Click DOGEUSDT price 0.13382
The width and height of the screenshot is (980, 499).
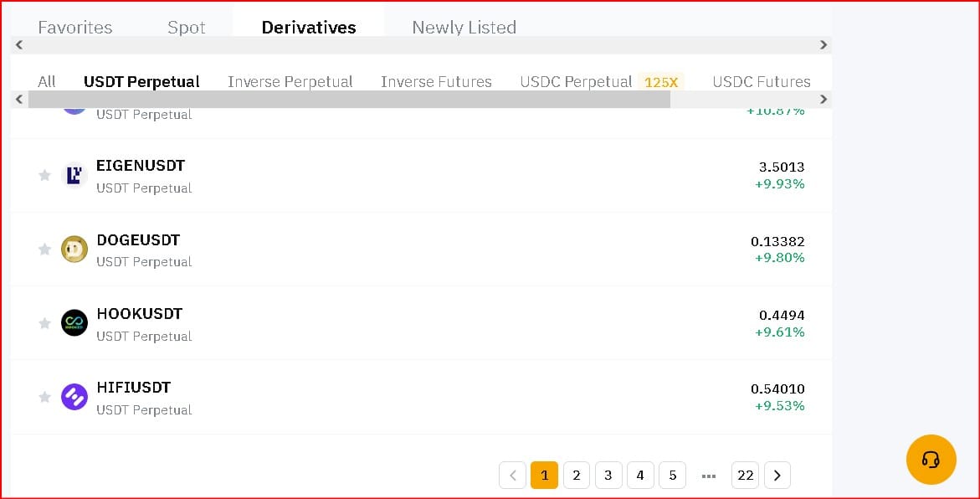tap(777, 241)
